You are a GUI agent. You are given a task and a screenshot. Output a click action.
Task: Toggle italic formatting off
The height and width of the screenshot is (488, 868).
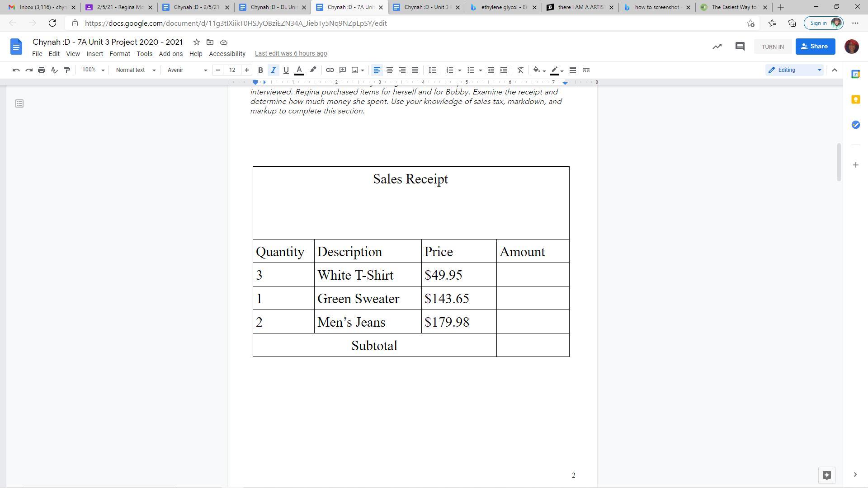(273, 70)
